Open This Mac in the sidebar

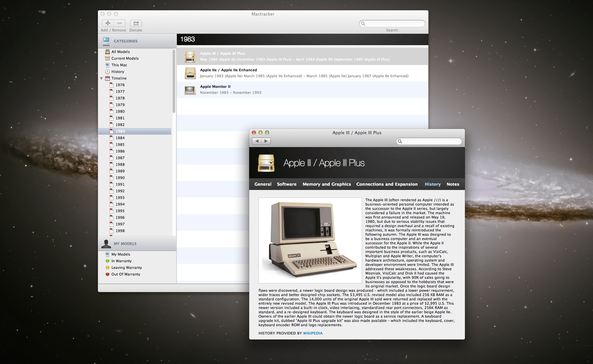(x=108, y=65)
